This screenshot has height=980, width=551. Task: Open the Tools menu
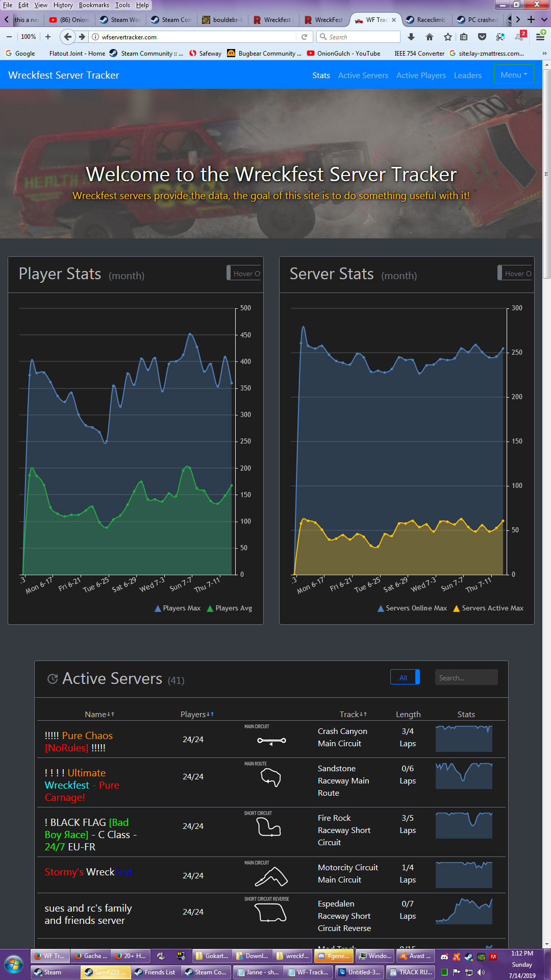point(122,5)
